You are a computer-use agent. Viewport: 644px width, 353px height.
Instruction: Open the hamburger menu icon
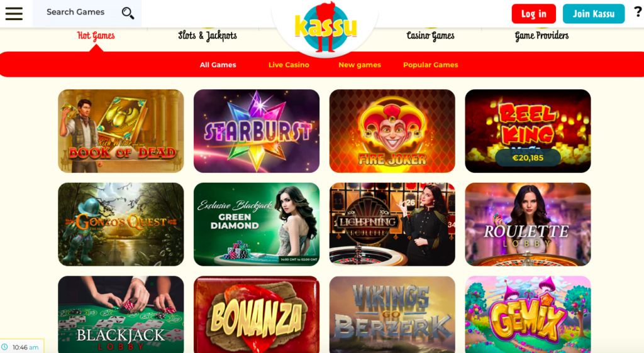coord(14,13)
